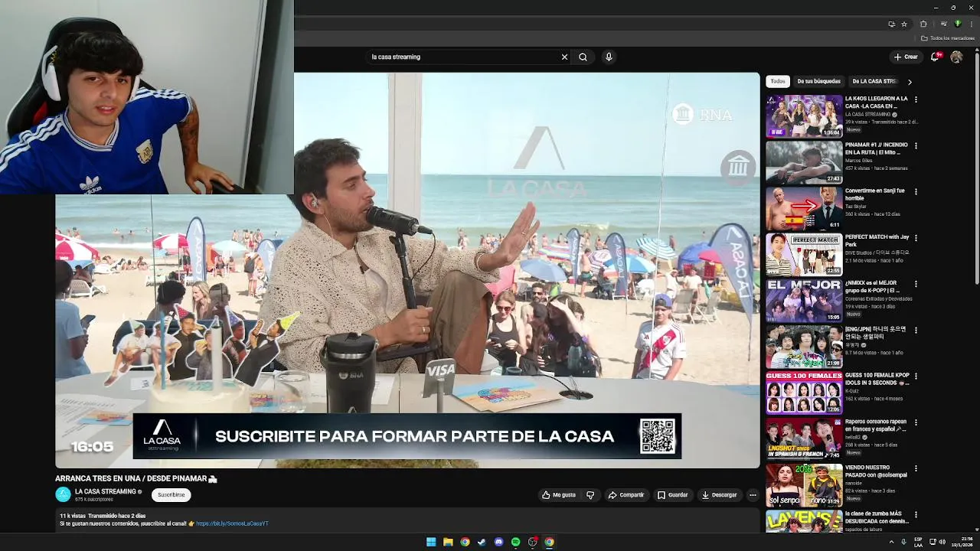The width and height of the screenshot is (980, 551).
Task: Open Windows Start menu
Action: (x=431, y=542)
